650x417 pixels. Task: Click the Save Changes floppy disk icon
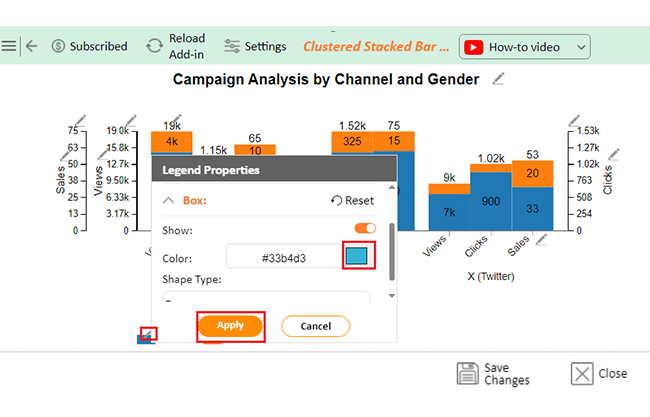[468, 373]
